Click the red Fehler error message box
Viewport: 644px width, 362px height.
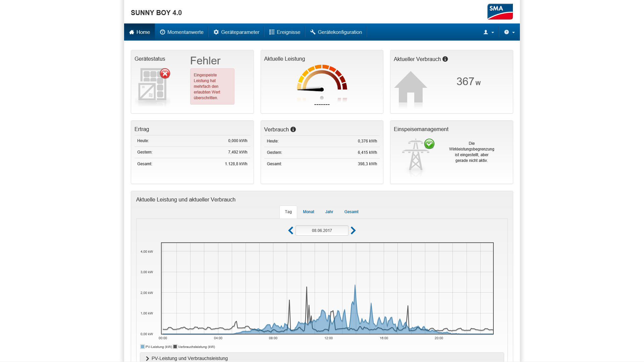pyautogui.click(x=212, y=86)
